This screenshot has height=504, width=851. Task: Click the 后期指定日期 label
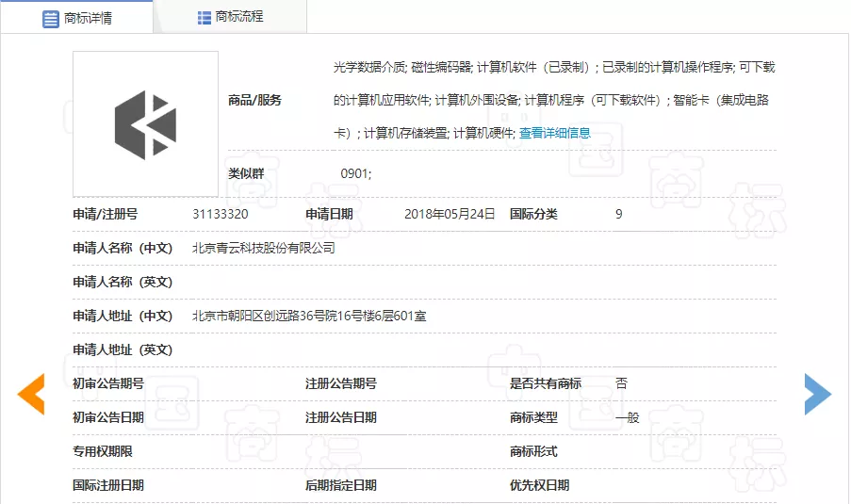tap(341, 485)
